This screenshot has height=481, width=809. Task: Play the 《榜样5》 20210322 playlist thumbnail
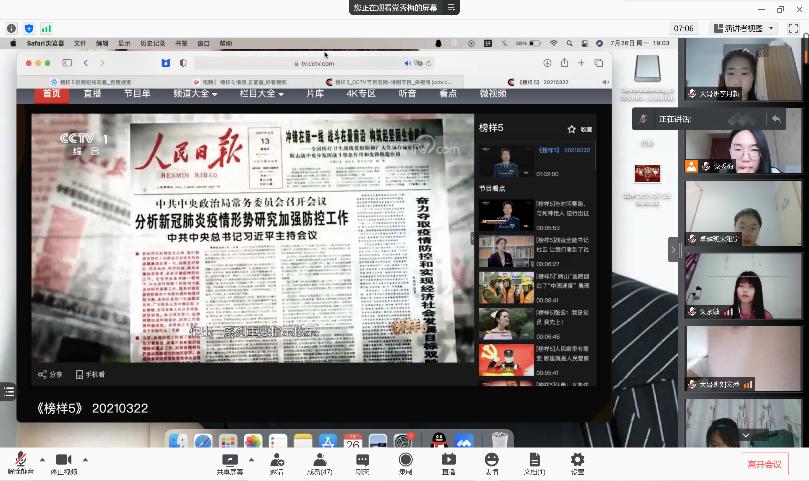click(506, 162)
